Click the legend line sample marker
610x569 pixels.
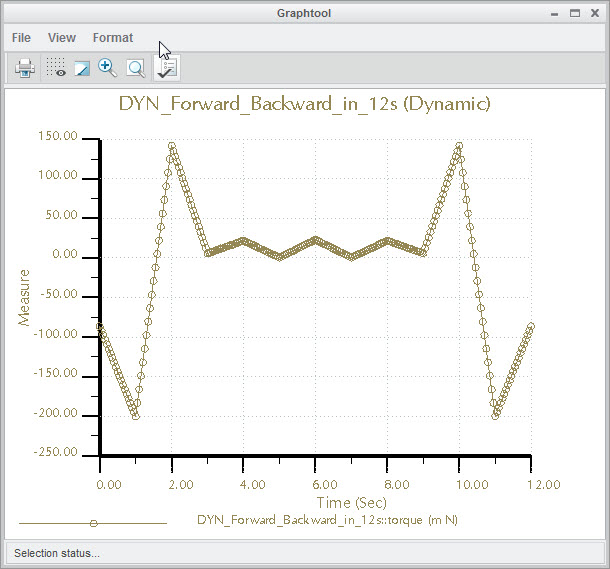[x=93, y=523]
